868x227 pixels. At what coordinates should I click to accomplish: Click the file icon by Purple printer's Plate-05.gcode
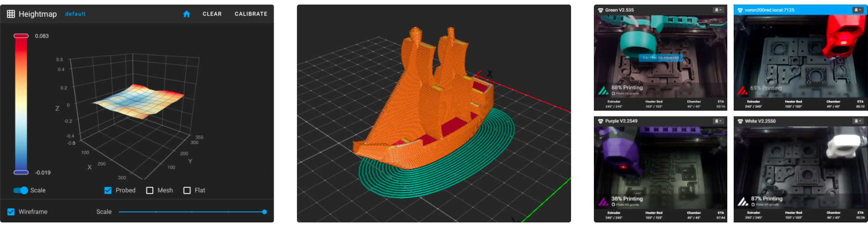pyautogui.click(x=613, y=205)
